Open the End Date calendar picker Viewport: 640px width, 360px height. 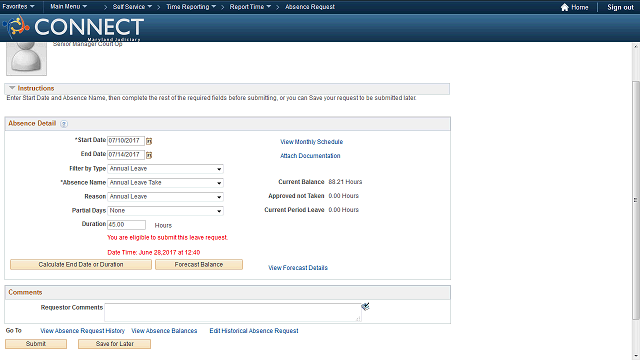click(x=149, y=155)
